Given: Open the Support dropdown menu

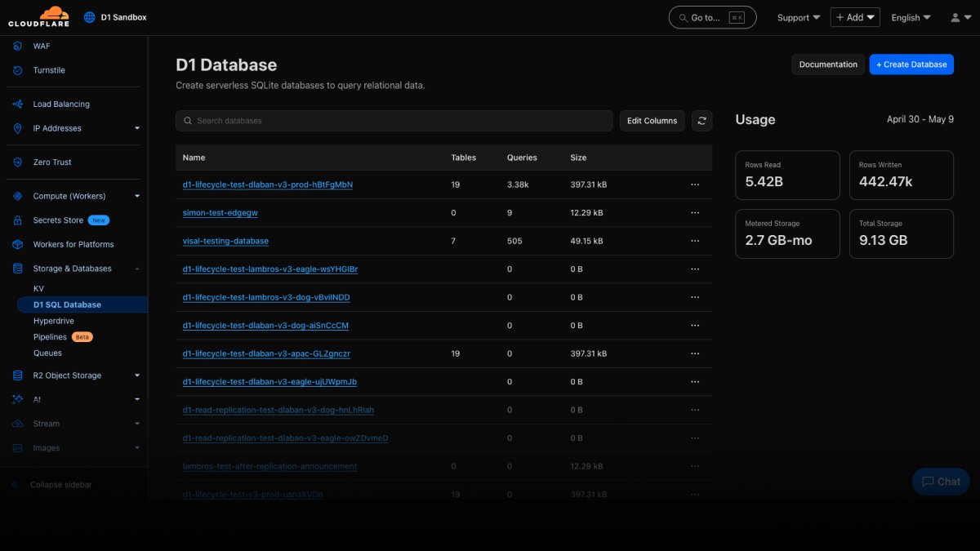Looking at the screenshot, I should [x=799, y=17].
